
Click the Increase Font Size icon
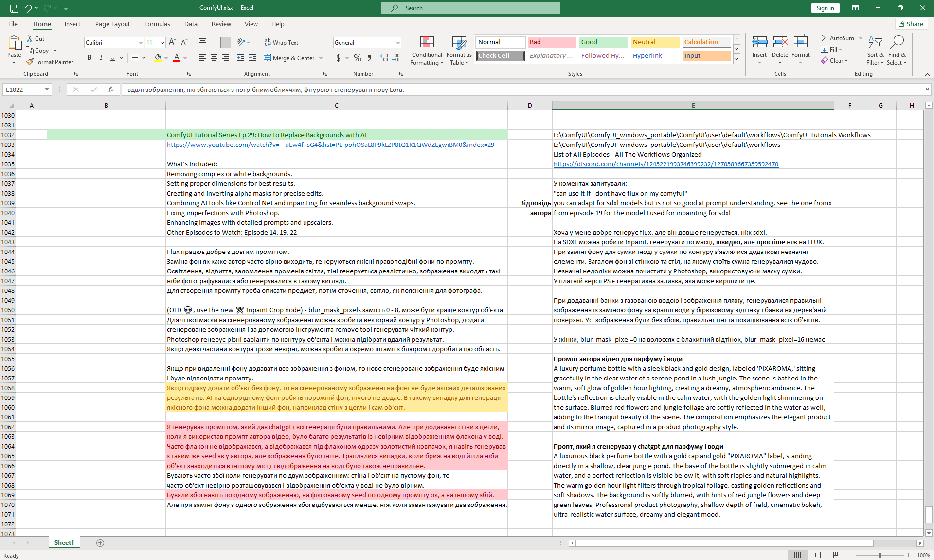[x=172, y=42]
